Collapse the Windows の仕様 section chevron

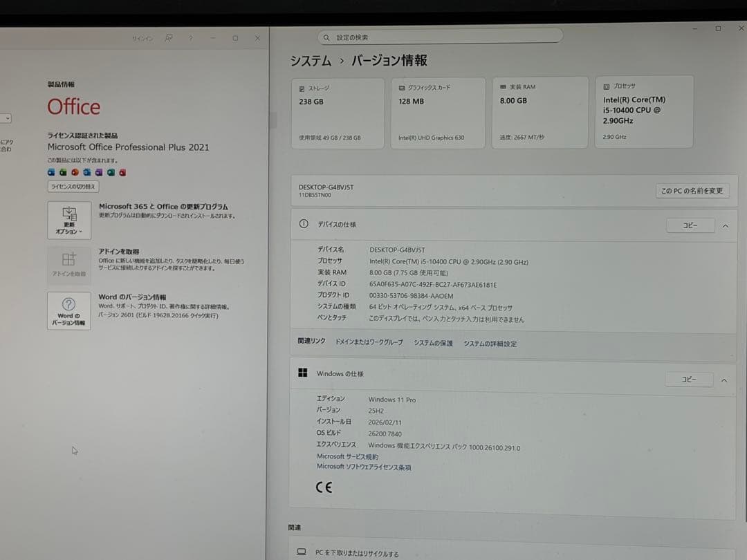click(x=724, y=380)
